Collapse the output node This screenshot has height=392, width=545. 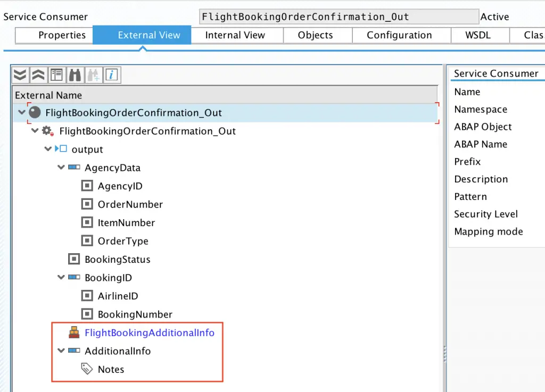(x=48, y=149)
